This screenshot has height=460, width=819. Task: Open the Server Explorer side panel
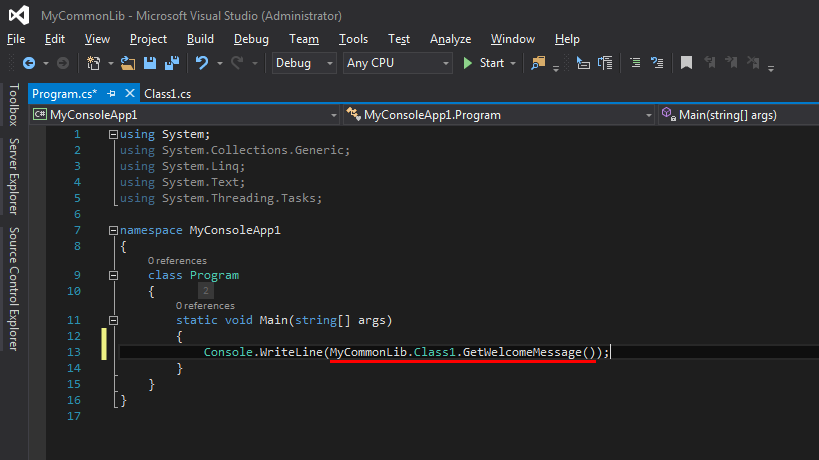13,176
